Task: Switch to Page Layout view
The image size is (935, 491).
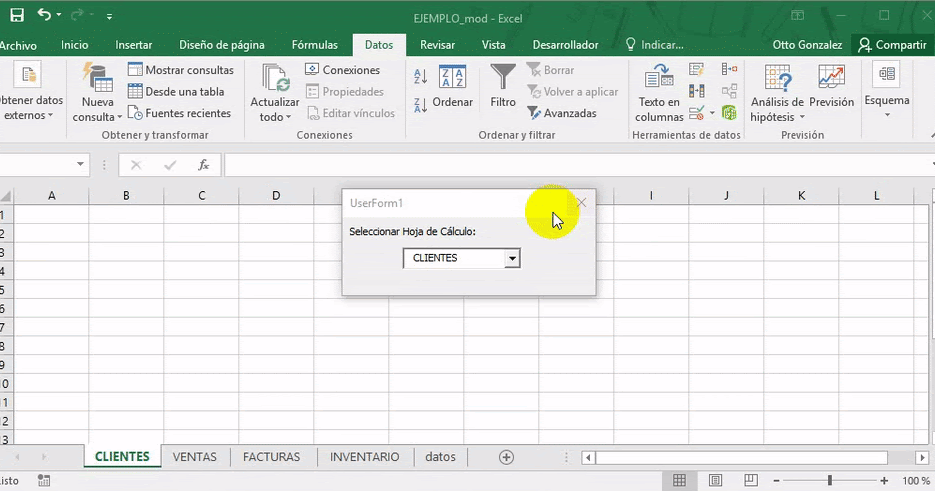Action: click(716, 480)
